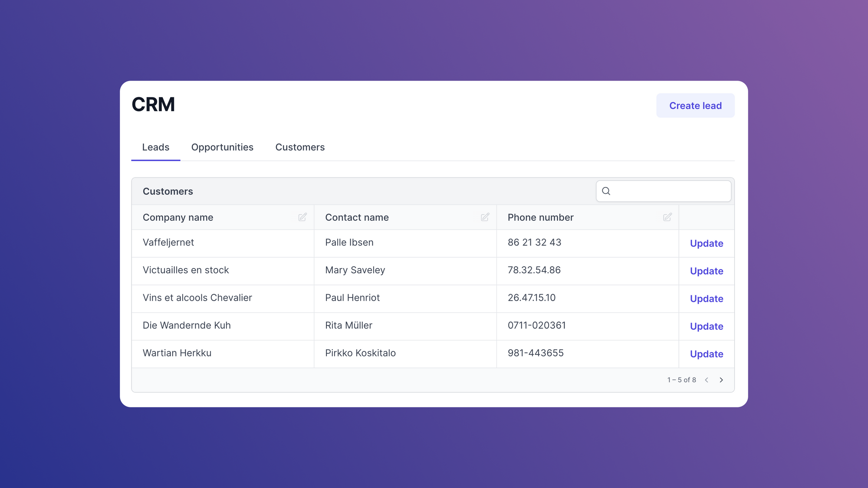
Task: Focus the table search field
Action: point(664,191)
